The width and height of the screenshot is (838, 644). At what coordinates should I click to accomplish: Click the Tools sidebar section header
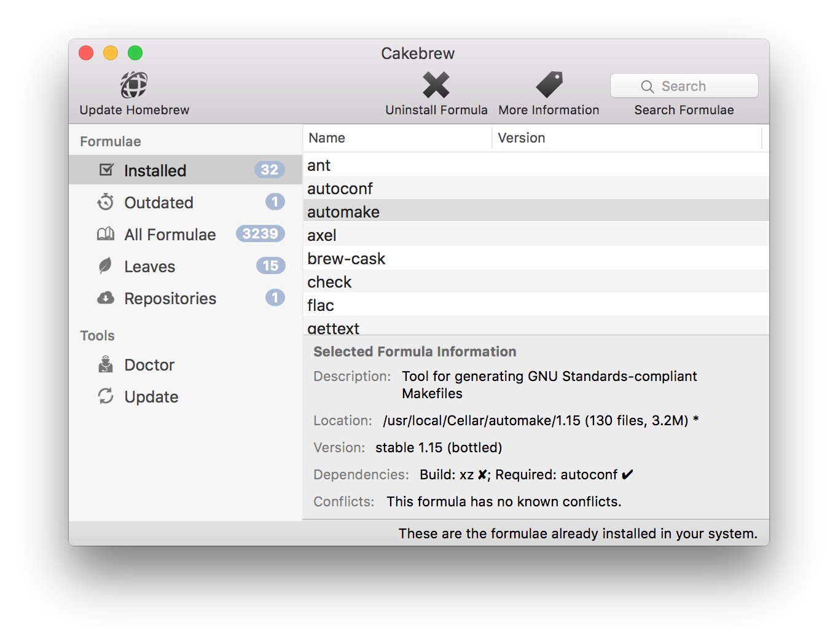(97, 336)
